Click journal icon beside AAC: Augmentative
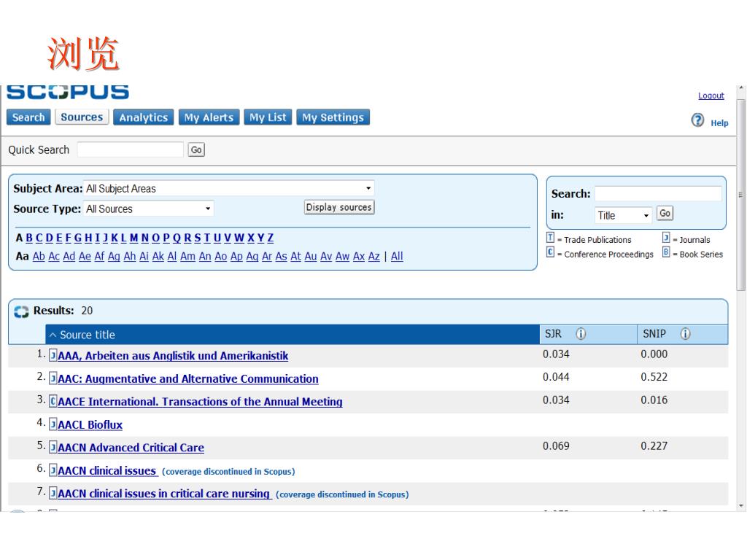The width and height of the screenshot is (747, 560). click(53, 378)
